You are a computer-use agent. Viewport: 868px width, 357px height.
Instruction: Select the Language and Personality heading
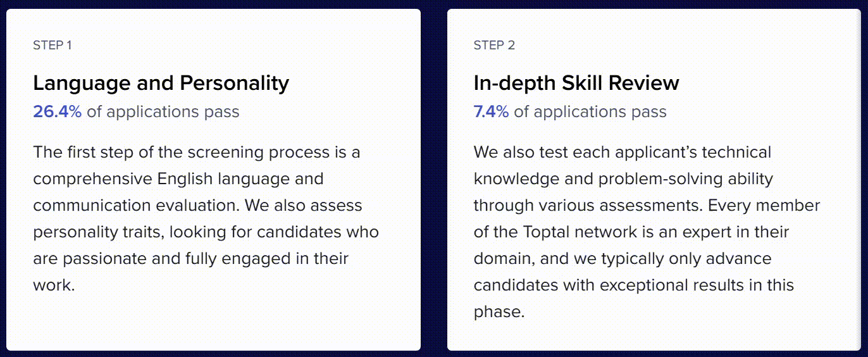[161, 83]
